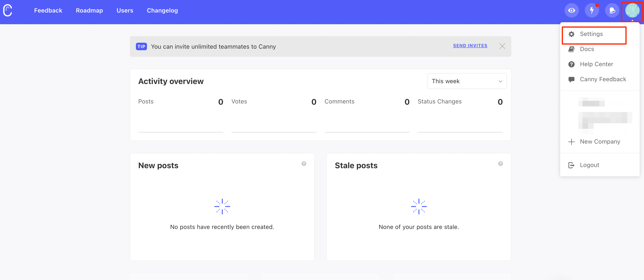Open Docs from the account menu

[587, 49]
